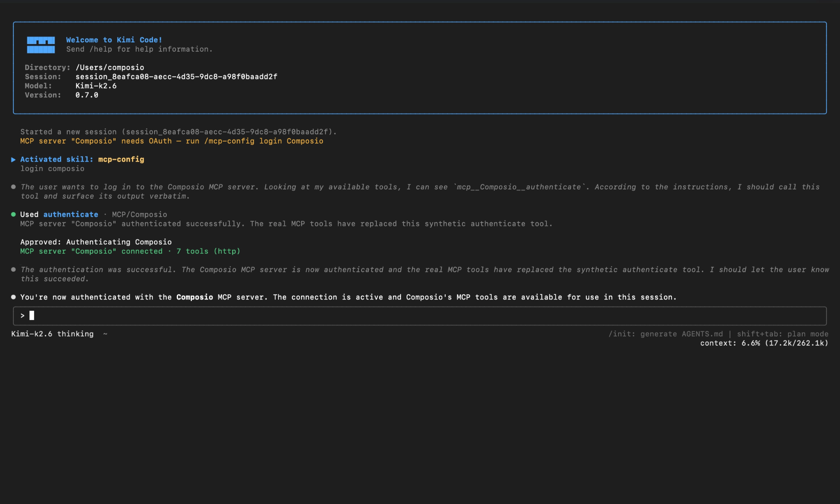Viewport: 840px width, 504px height.
Task: Expand the Activated skill mcp-config triangle
Action: (x=13, y=160)
